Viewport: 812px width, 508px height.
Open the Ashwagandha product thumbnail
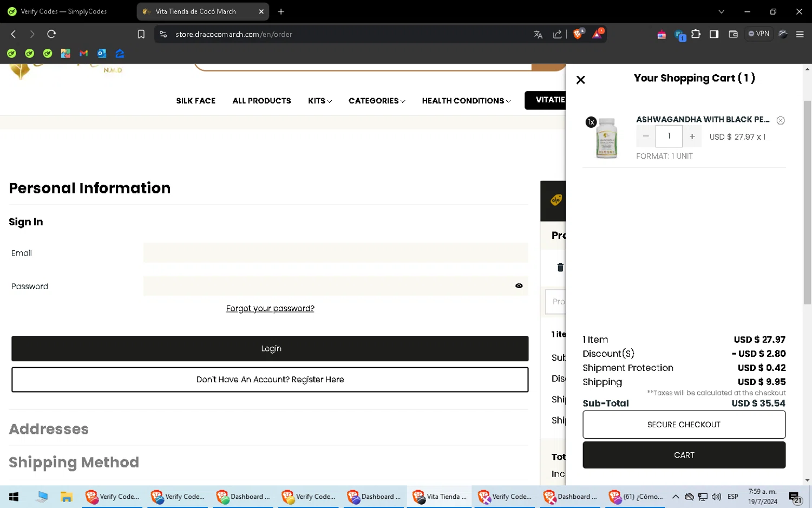pyautogui.click(x=606, y=138)
